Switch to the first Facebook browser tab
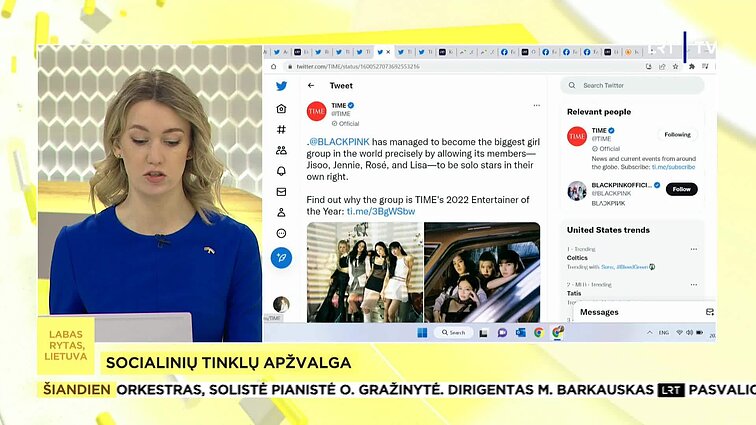Viewport: 756px width, 425px height. tap(507, 52)
